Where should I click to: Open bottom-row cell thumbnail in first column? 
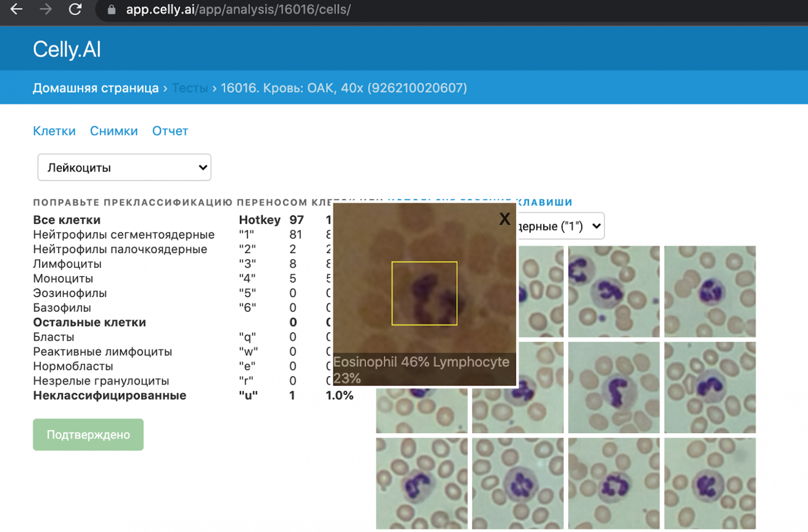coord(422,483)
